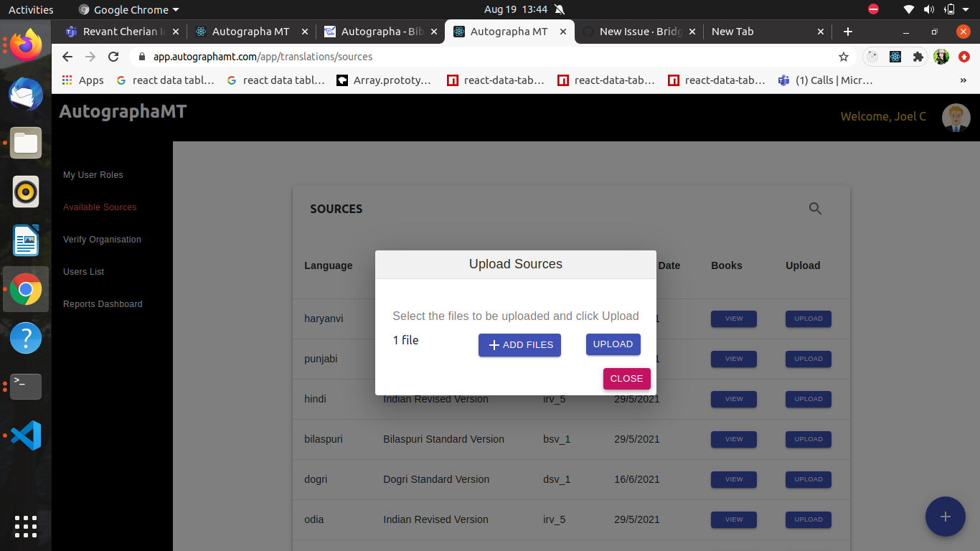The width and height of the screenshot is (980, 551).
Task: Open the Activities overview
Action: 31,9
